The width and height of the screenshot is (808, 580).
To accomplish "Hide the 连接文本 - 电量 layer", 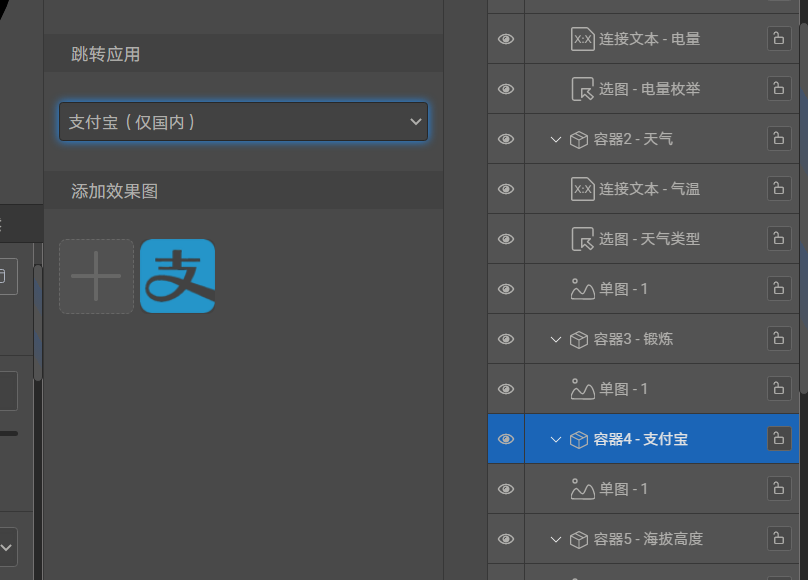I will click(x=506, y=39).
